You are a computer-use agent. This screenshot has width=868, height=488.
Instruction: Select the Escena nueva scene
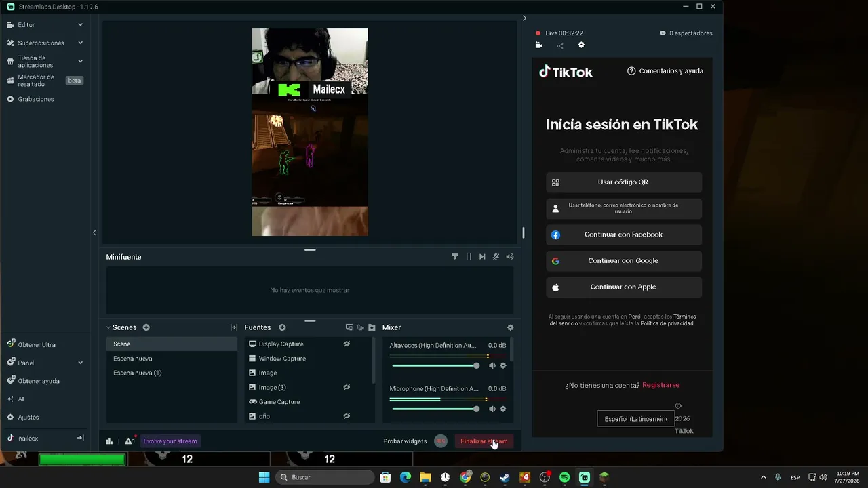(x=172, y=359)
